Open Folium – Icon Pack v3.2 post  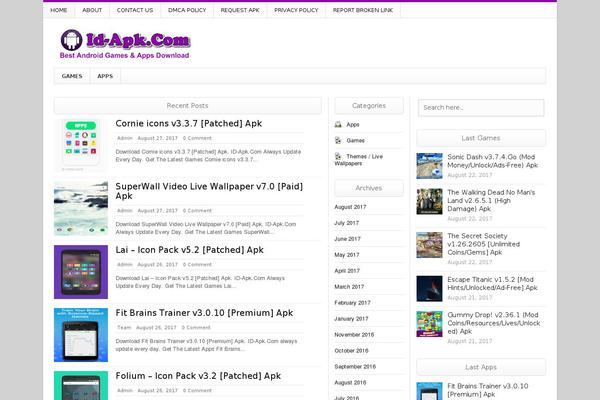(x=198, y=376)
